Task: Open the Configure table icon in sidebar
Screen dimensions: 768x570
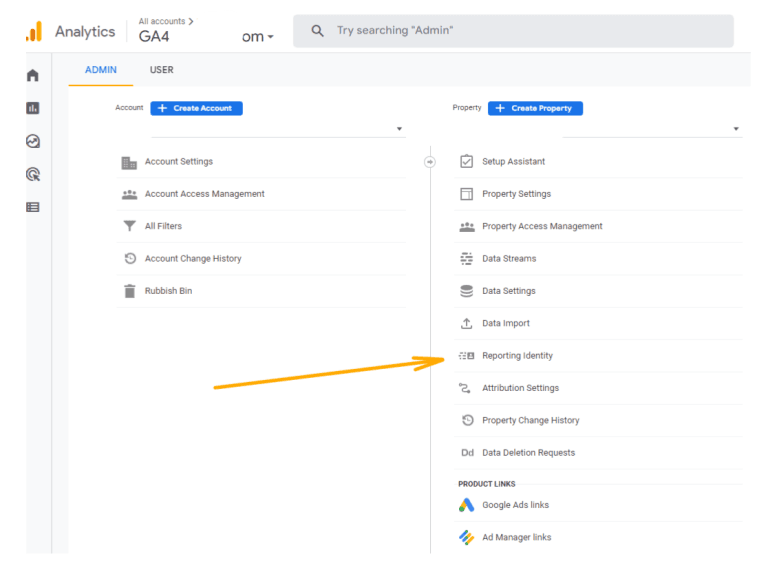Action: coord(33,207)
